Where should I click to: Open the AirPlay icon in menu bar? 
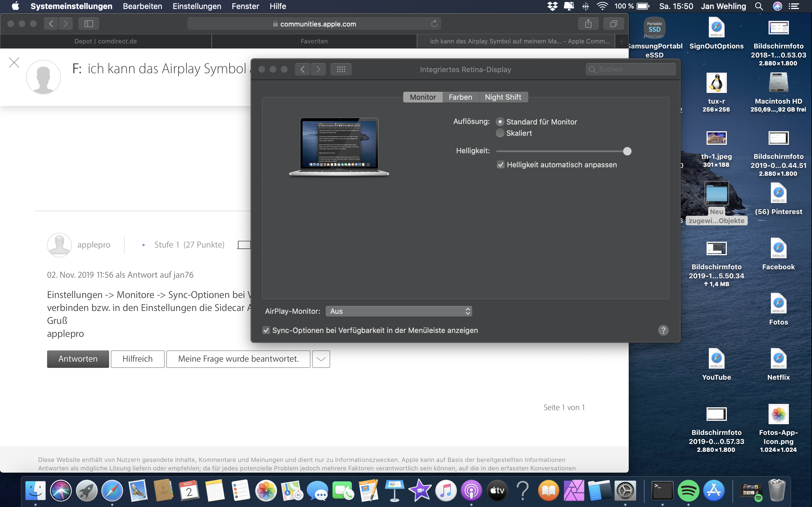569,6
